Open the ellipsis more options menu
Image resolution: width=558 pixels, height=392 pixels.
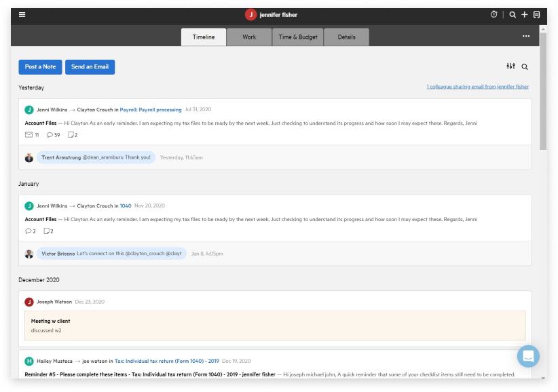tap(526, 37)
